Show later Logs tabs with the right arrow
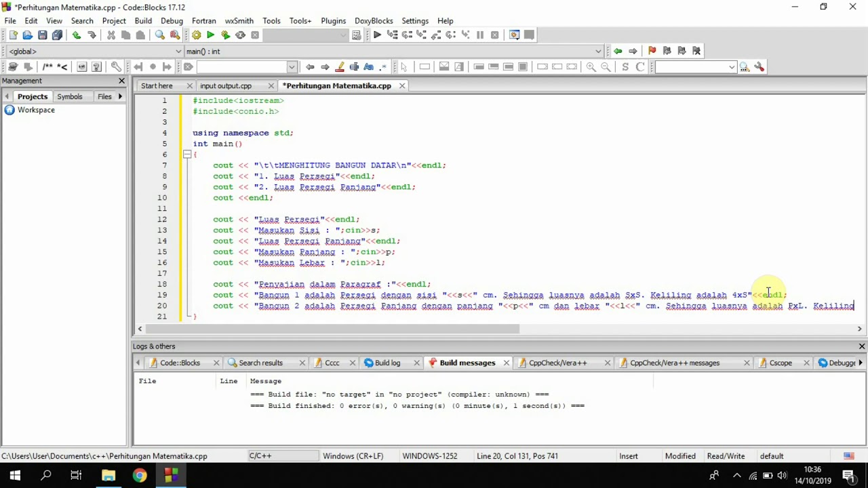The width and height of the screenshot is (868, 488). pyautogui.click(x=861, y=363)
